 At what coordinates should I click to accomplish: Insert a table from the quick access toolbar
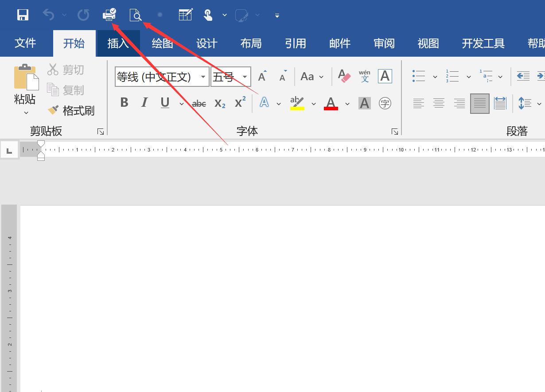click(185, 15)
